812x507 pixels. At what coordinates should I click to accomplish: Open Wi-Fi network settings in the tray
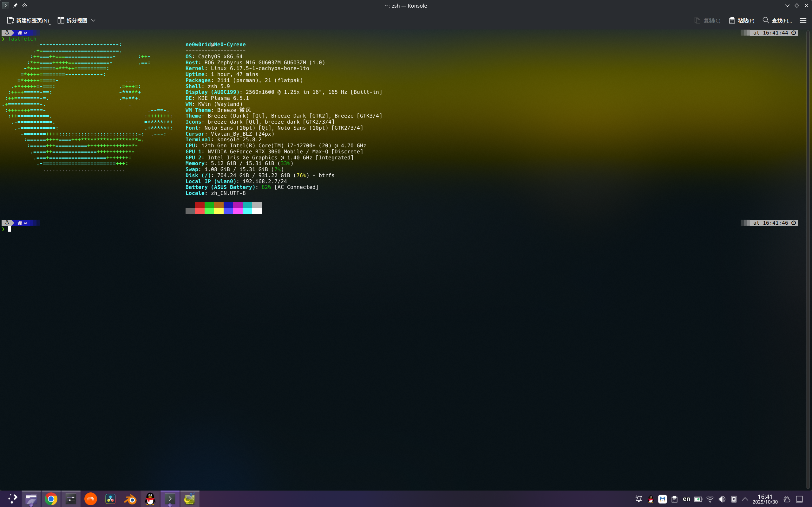click(x=710, y=499)
